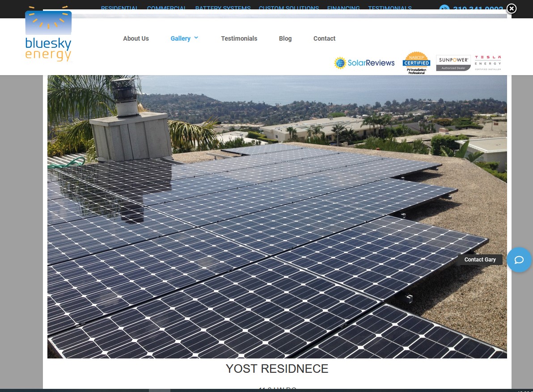Screen dimensions: 533x392
Task: Click the Blue Sky Energy logo
Action: pyautogui.click(x=48, y=37)
